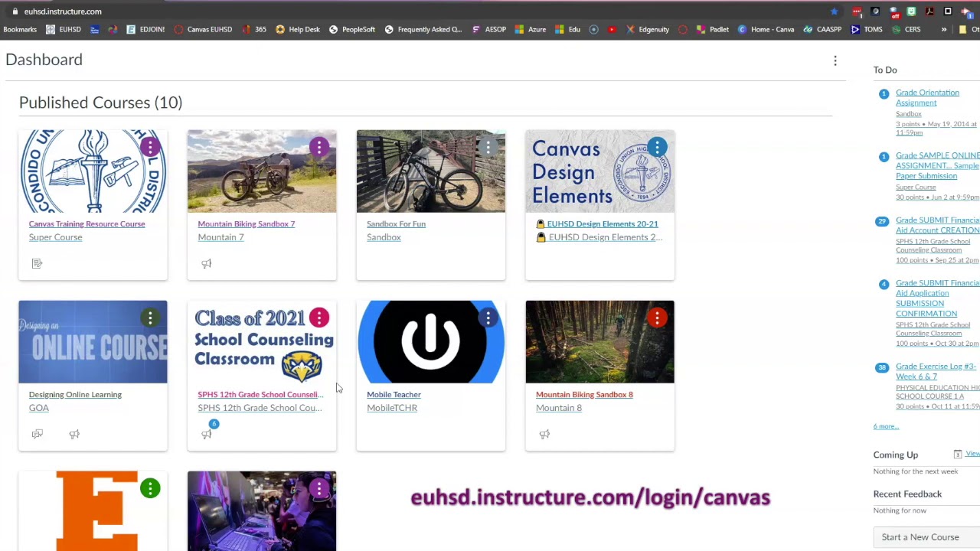The width and height of the screenshot is (980, 551).
Task: Click the GOA subtitle under Designing Online Learning
Action: coord(38,408)
